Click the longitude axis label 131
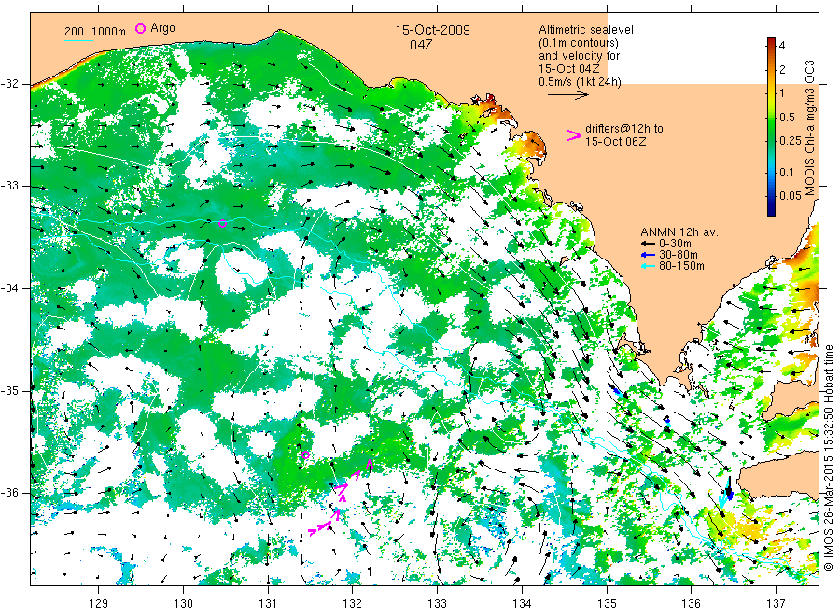This screenshot has height=616, width=840. click(268, 604)
